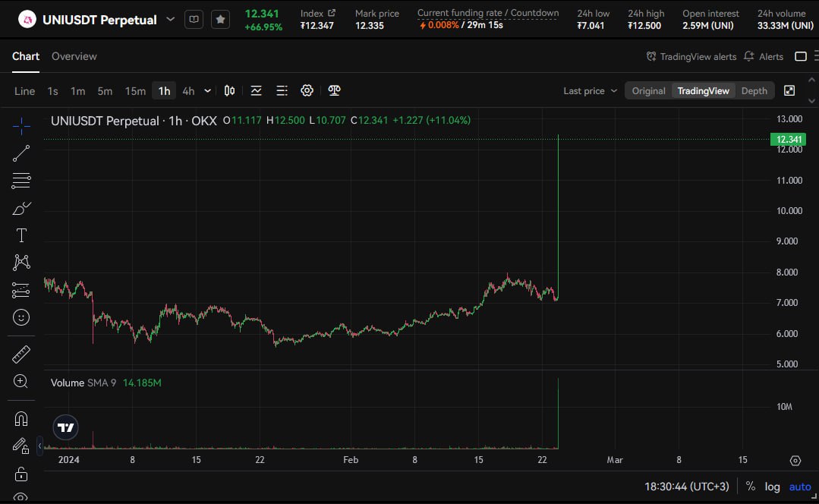Select the Line chart interval
The height and width of the screenshot is (504, 819).
click(x=24, y=91)
